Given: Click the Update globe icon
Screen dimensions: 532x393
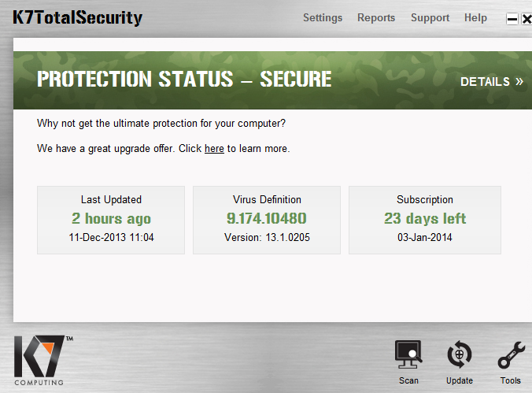Looking at the screenshot, I should coord(460,355).
